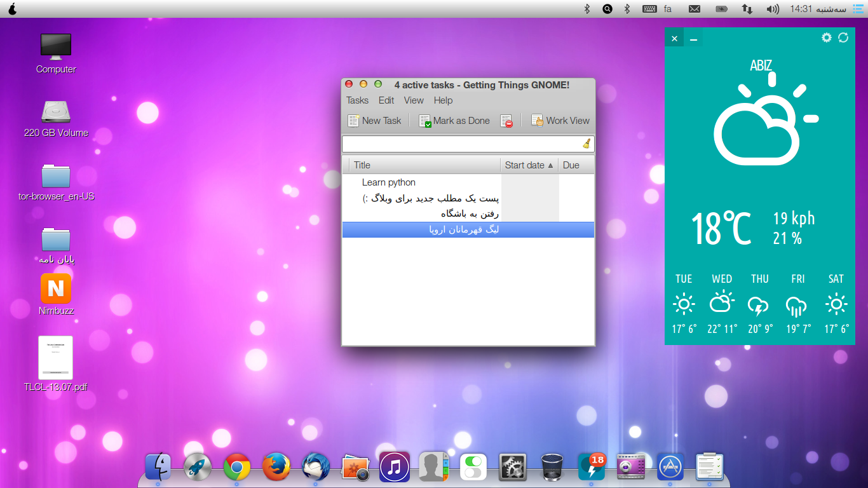Open weather widget settings gear
Image resolution: width=868 pixels, height=488 pixels.
coord(826,38)
